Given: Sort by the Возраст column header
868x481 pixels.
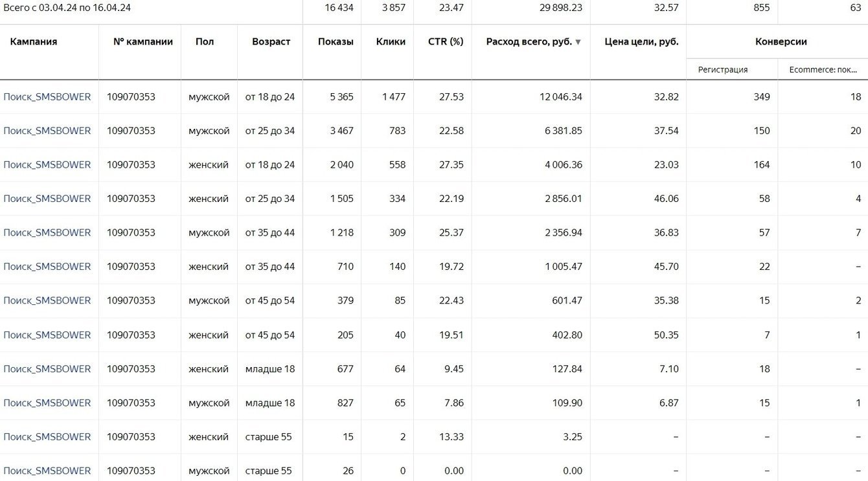Looking at the screenshot, I should pyautogui.click(x=271, y=41).
